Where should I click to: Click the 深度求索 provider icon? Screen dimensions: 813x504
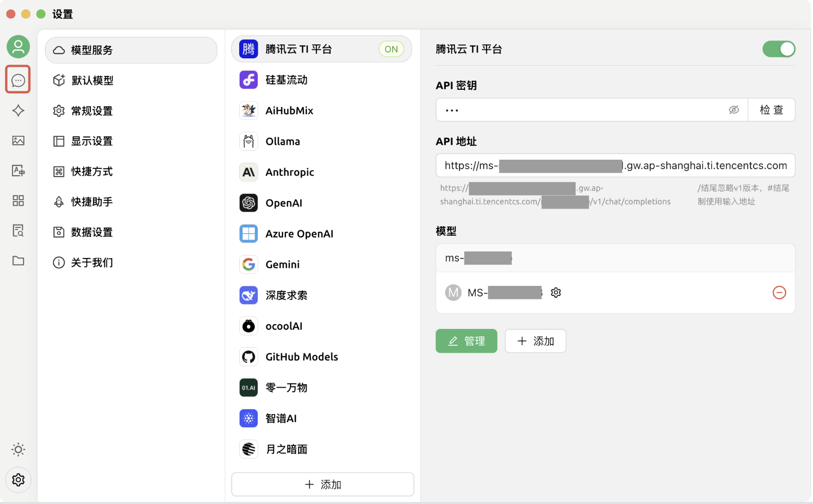click(x=249, y=295)
